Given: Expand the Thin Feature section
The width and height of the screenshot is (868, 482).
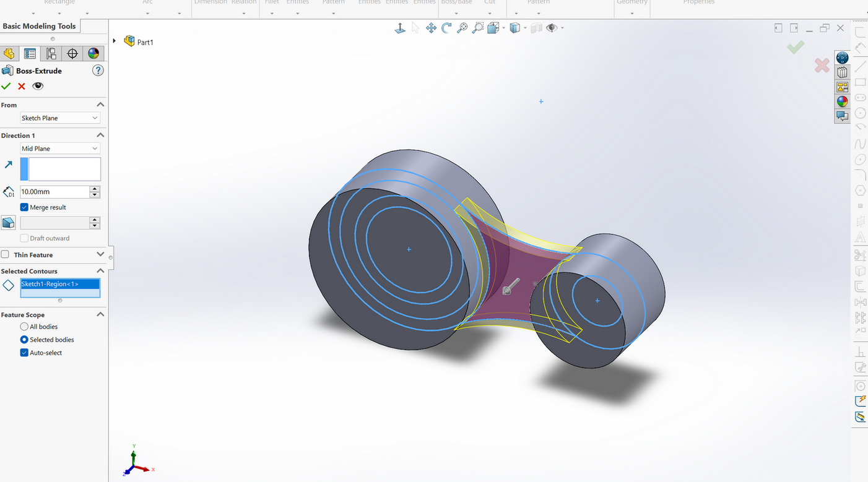Looking at the screenshot, I should coord(100,254).
